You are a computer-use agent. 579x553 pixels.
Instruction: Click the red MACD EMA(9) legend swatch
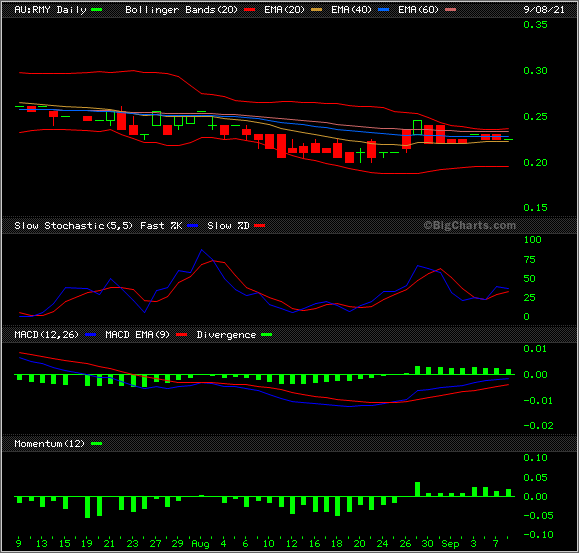pos(181,335)
